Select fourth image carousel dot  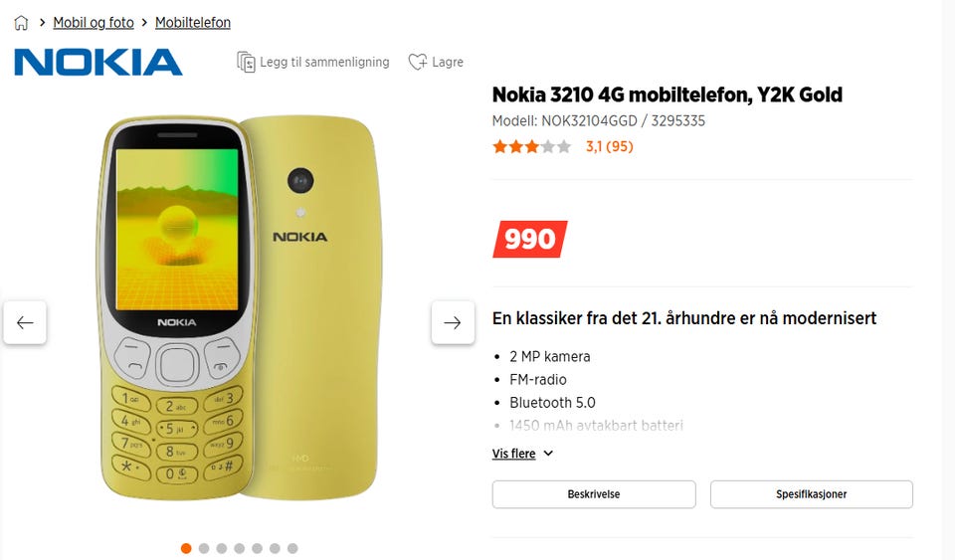coord(240,548)
